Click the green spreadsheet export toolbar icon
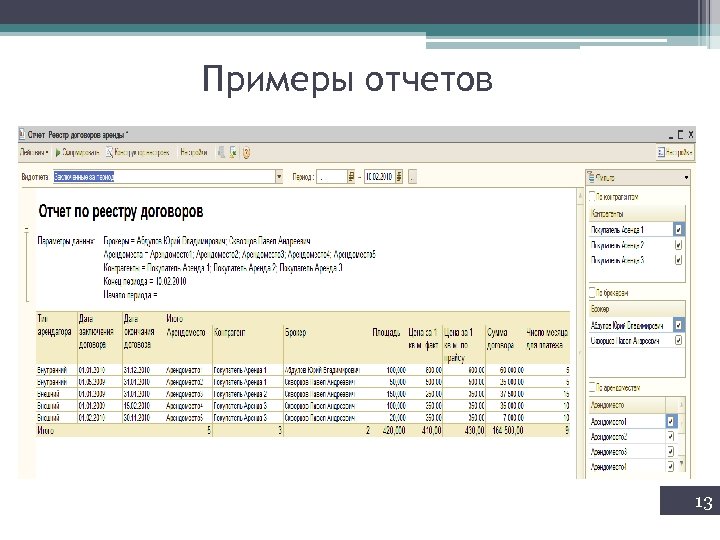This screenshot has width=720, height=540. tap(233, 152)
